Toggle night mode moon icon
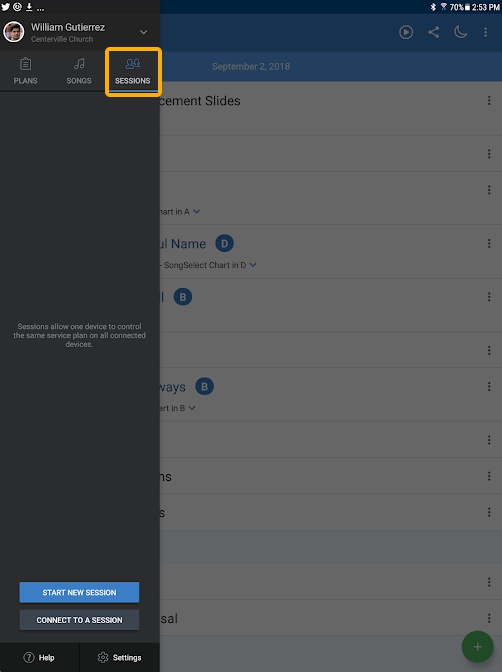Viewport: 502px width, 672px height. [x=460, y=32]
